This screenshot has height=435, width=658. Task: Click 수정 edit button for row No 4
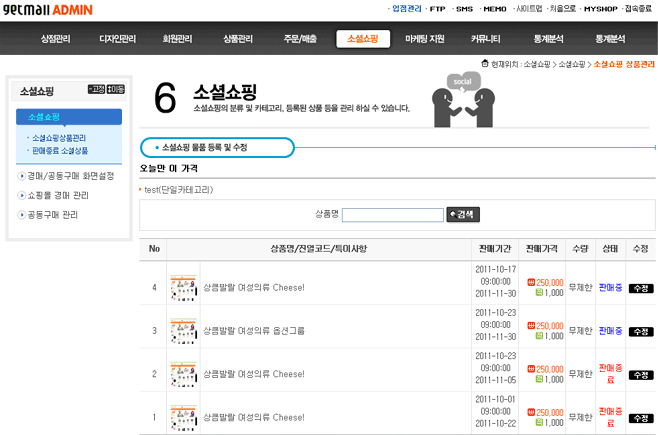coord(640,288)
